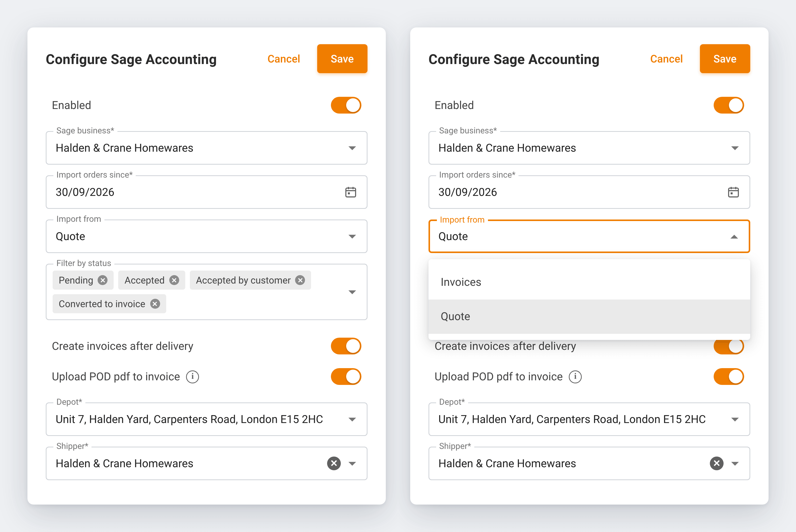Image resolution: width=796 pixels, height=532 pixels.
Task: Toggle Enabled switch in left panel
Action: pos(346,105)
